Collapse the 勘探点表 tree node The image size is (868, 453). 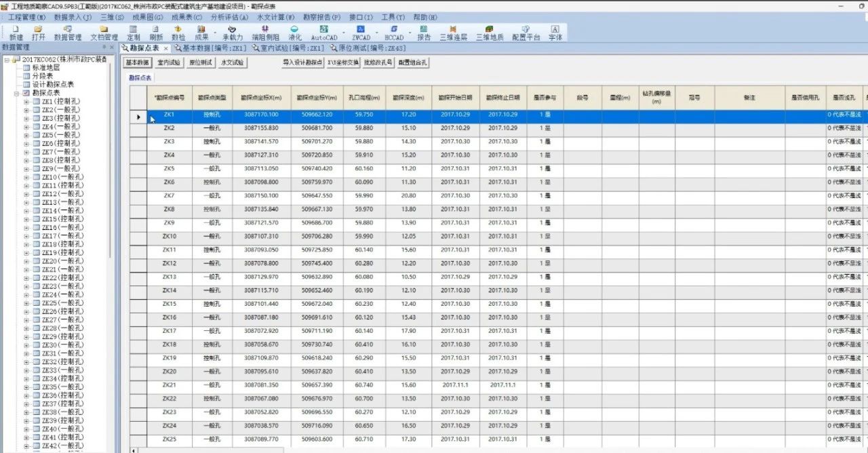16,93
